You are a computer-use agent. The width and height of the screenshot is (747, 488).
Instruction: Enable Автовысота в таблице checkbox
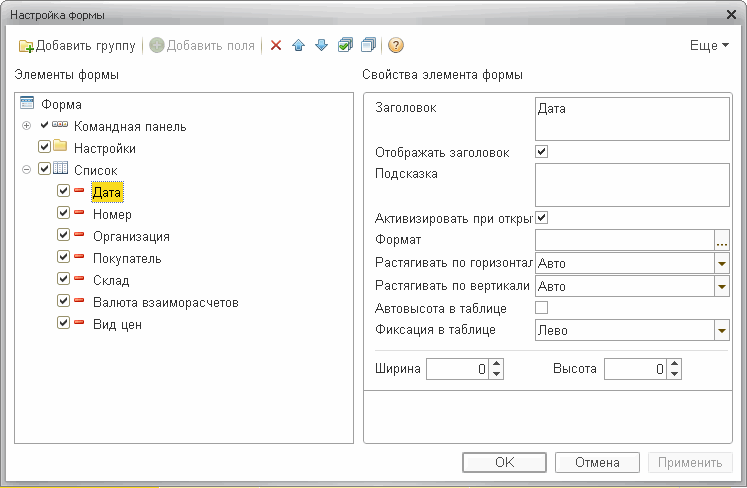click(x=542, y=308)
